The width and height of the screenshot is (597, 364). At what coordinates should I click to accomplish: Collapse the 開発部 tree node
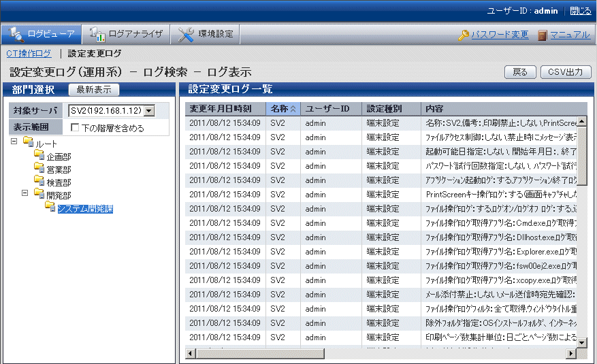point(26,193)
